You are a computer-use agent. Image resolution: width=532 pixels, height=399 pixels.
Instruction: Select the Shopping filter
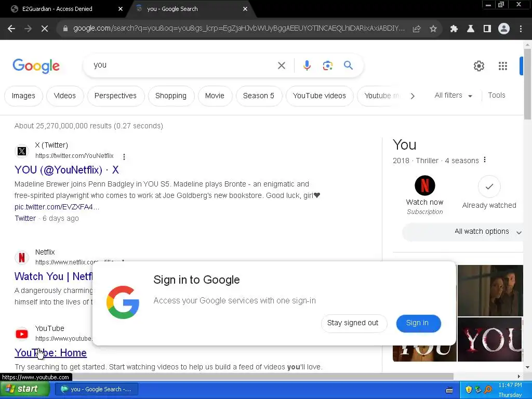pos(171,96)
